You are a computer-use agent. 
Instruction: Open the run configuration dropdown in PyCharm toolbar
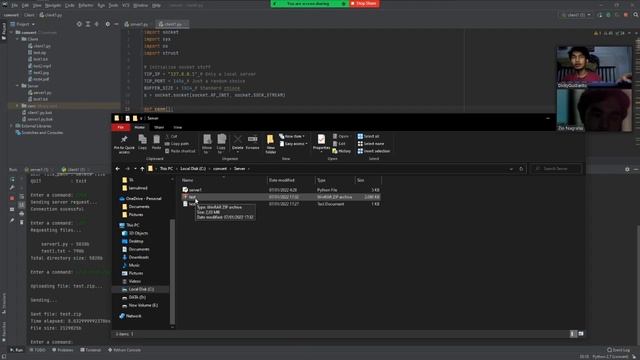click(576, 15)
